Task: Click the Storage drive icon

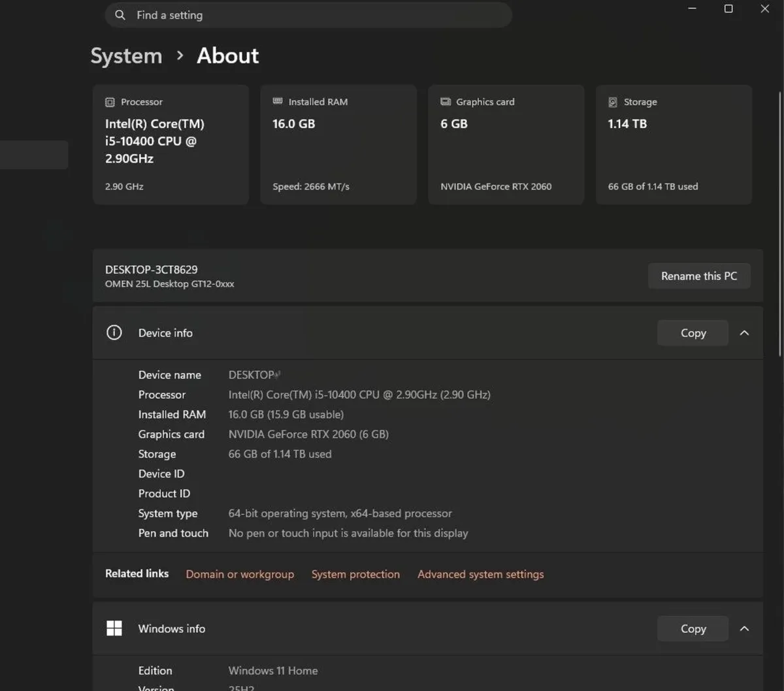Action: pos(613,102)
